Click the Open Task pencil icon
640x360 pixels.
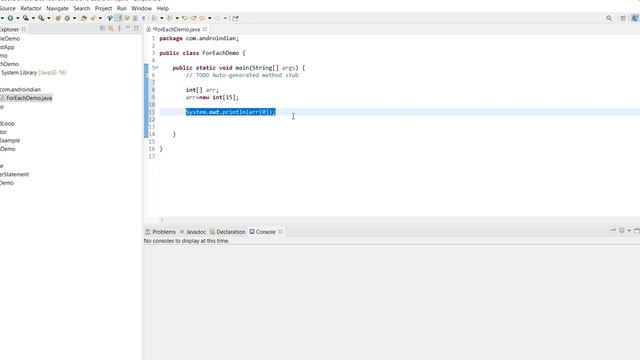point(93,18)
